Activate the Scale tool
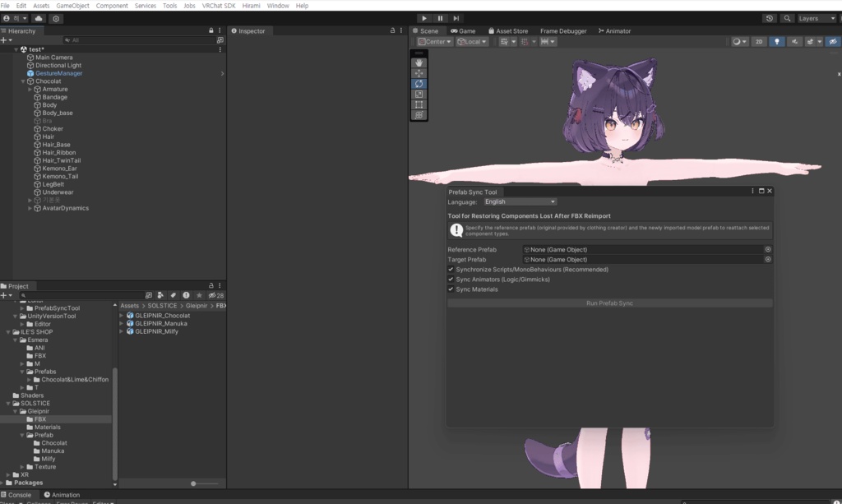This screenshot has height=504, width=842. pos(419,94)
